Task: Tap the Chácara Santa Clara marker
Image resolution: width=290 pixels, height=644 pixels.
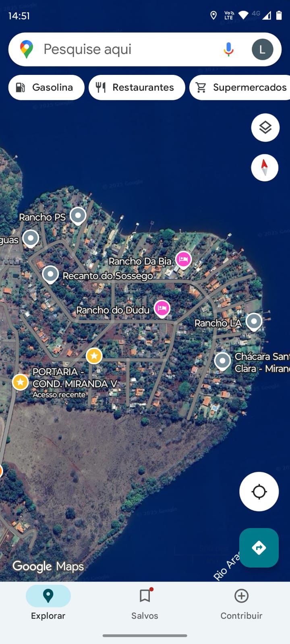Action: coord(222,361)
